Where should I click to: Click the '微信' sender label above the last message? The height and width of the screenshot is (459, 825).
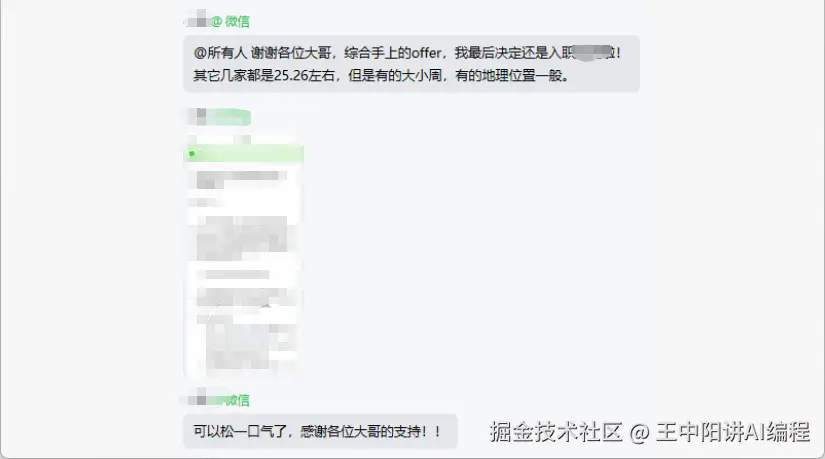[x=238, y=401]
